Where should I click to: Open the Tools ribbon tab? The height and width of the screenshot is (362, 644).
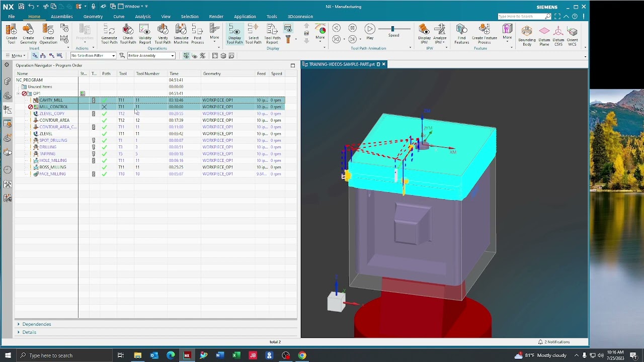coord(272,17)
